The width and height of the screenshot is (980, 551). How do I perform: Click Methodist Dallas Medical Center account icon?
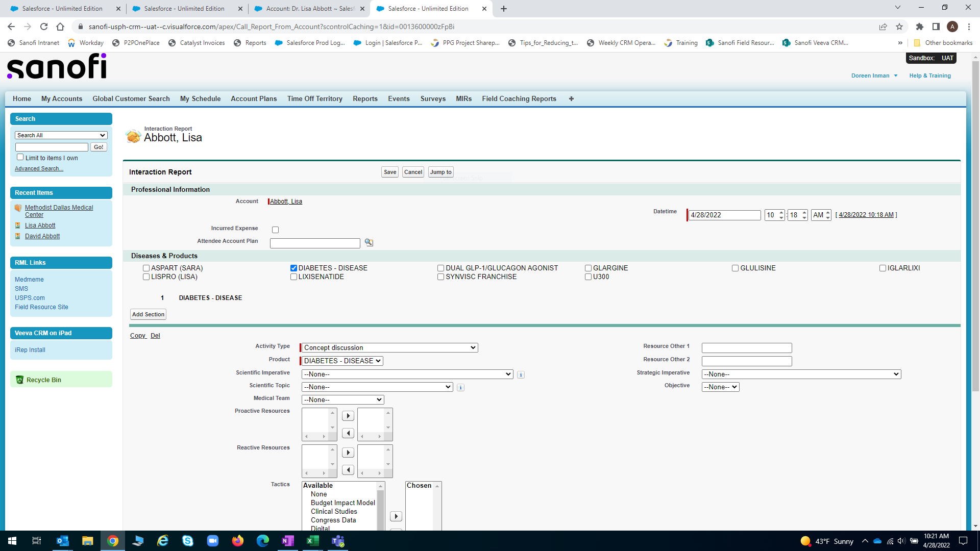coord(18,208)
